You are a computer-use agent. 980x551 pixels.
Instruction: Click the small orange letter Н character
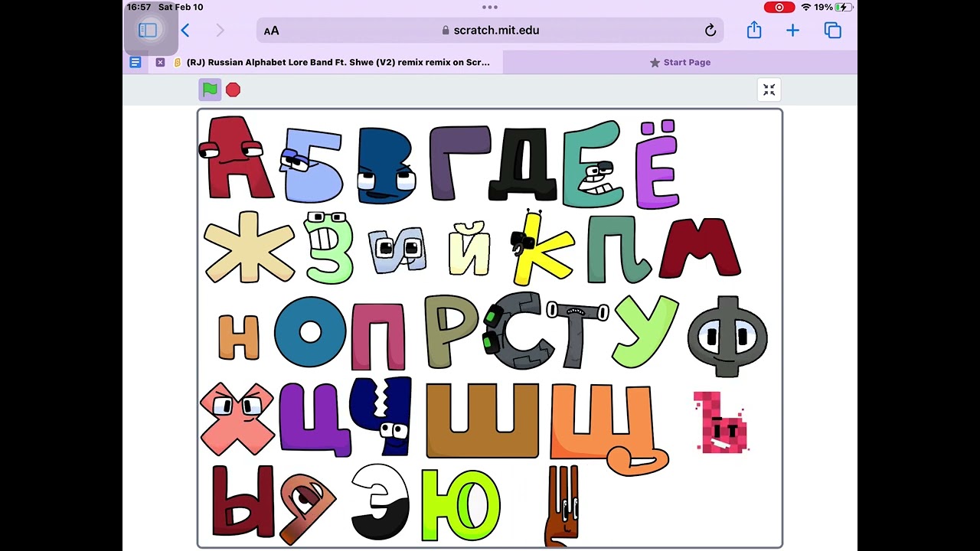239,337
